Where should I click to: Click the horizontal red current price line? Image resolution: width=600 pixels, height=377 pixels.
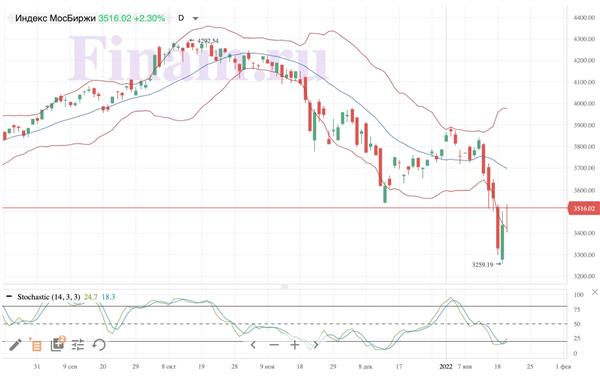click(285, 208)
